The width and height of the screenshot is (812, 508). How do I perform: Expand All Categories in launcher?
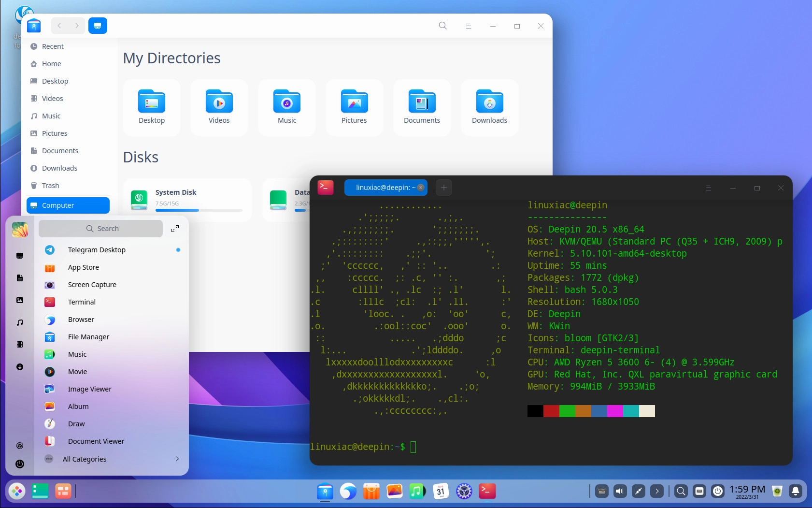112,459
